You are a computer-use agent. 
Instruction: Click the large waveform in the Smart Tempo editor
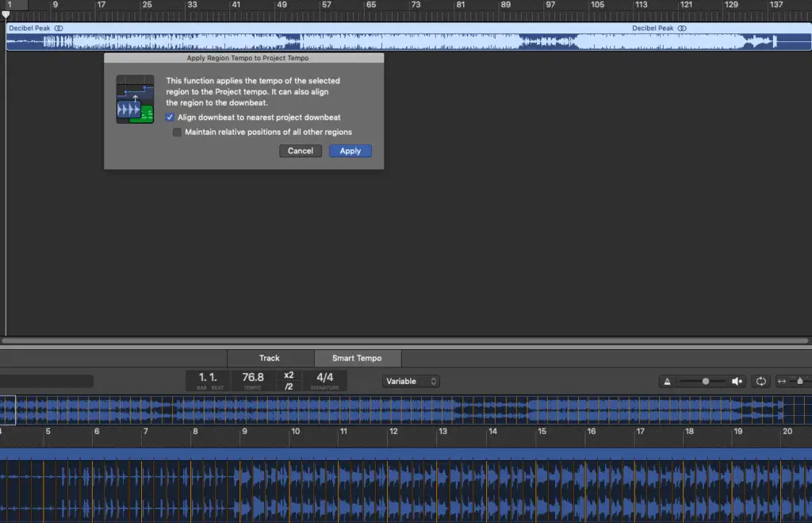coord(406,492)
